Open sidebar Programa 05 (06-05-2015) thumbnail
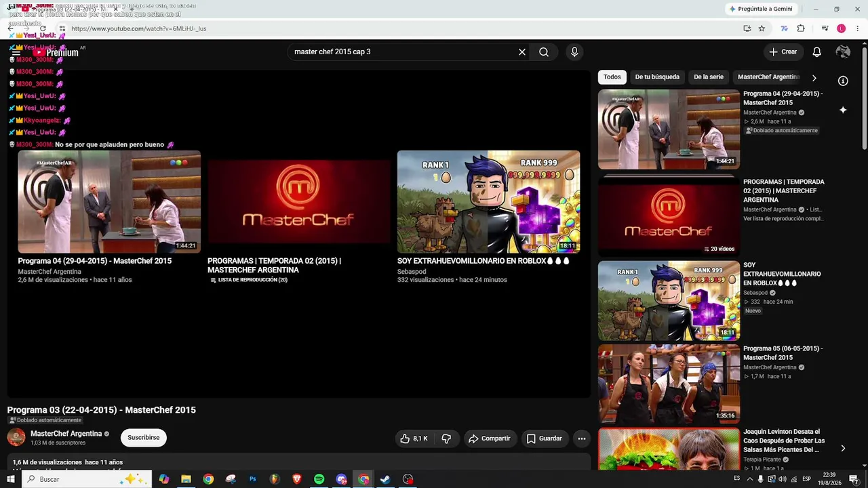Screen dimensions: 868x488 [x=669, y=384]
